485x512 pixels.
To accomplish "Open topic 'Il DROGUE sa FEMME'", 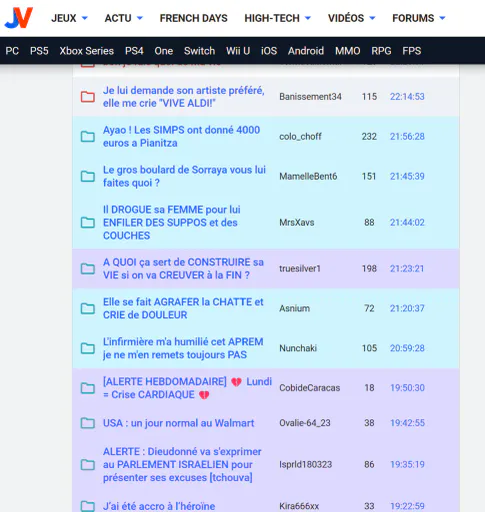I will click(172, 222).
